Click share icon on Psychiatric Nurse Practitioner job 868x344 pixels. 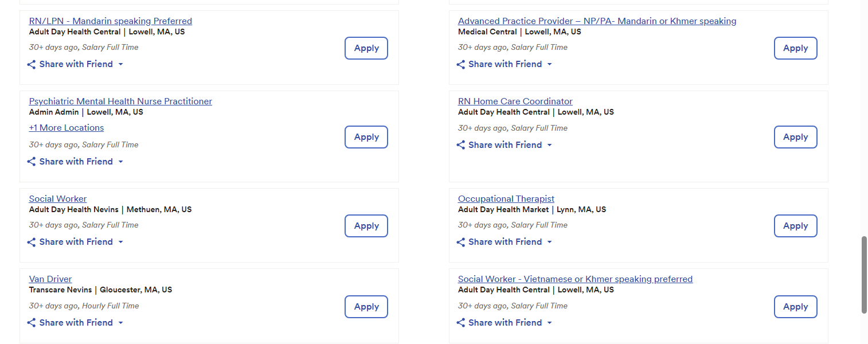pos(32,162)
